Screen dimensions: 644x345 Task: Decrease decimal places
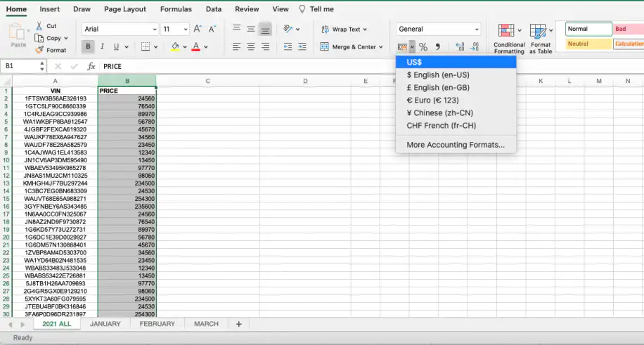pos(475,47)
